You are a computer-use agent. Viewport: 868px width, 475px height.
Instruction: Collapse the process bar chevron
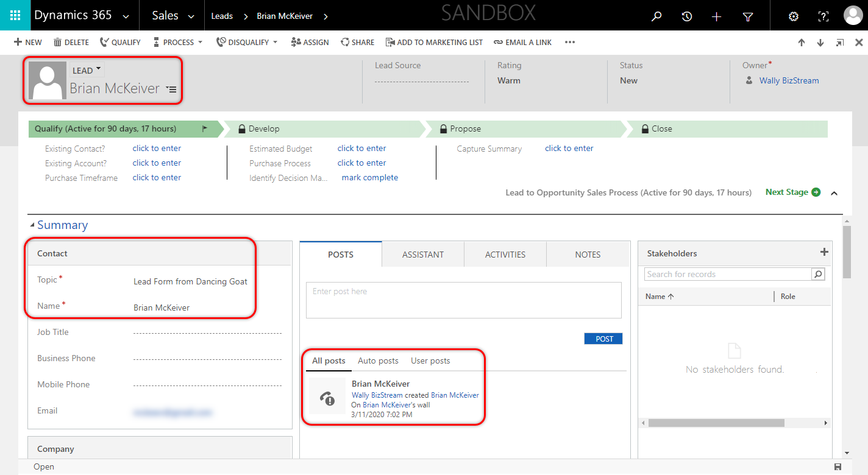[x=834, y=193]
